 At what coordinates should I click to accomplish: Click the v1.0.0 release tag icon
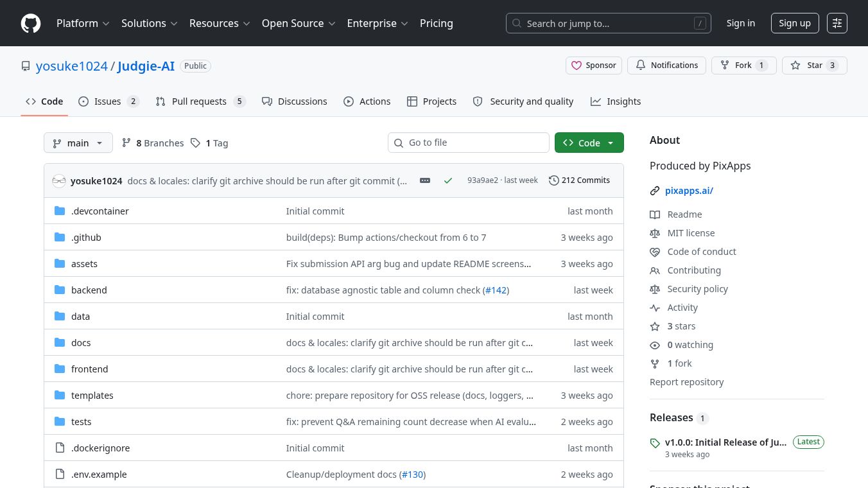(x=655, y=443)
